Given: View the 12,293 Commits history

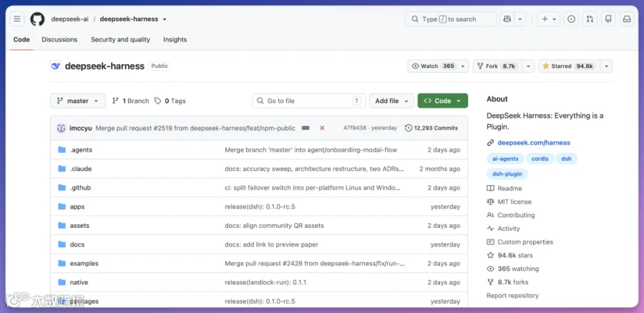Looking at the screenshot, I should 431,128.
